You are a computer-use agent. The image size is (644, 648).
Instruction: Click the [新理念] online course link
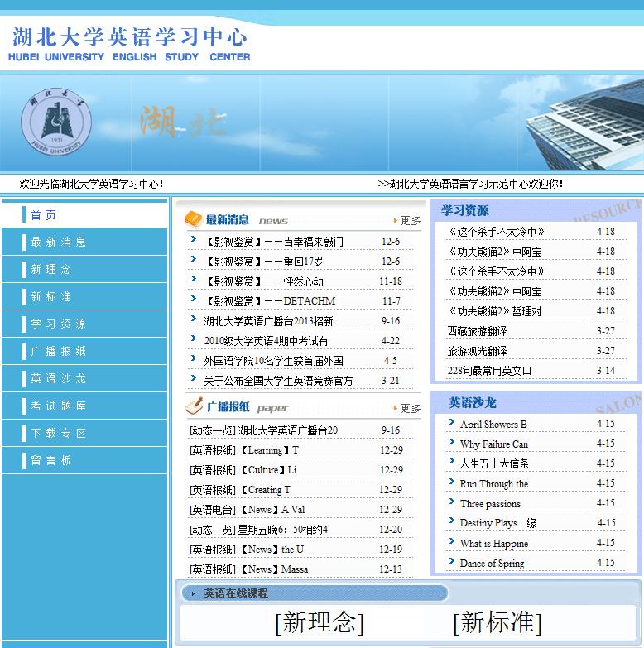(320, 622)
